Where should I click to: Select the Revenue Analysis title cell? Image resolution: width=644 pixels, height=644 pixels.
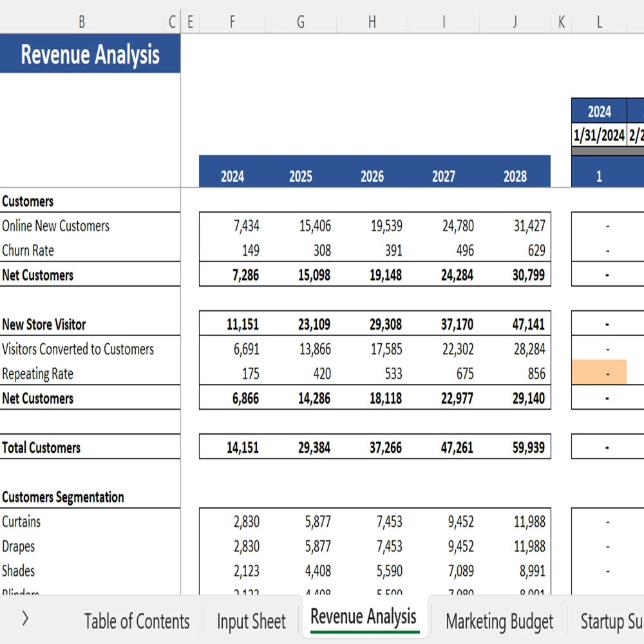click(x=90, y=55)
